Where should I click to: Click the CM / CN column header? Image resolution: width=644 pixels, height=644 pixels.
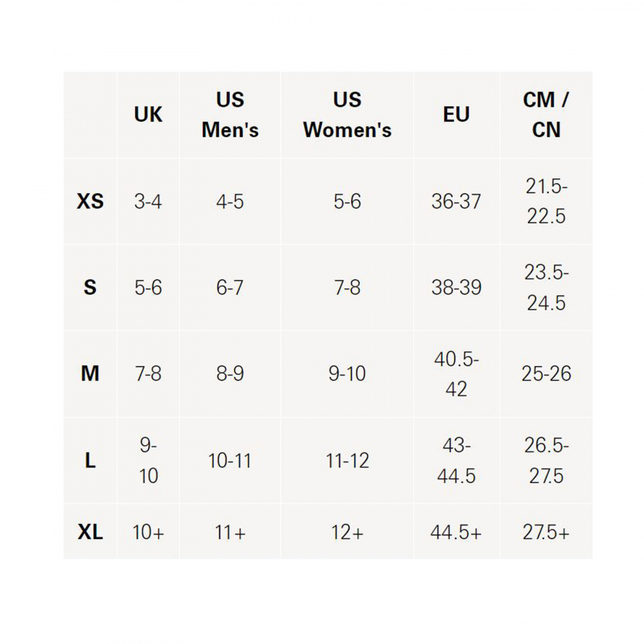coord(545,115)
